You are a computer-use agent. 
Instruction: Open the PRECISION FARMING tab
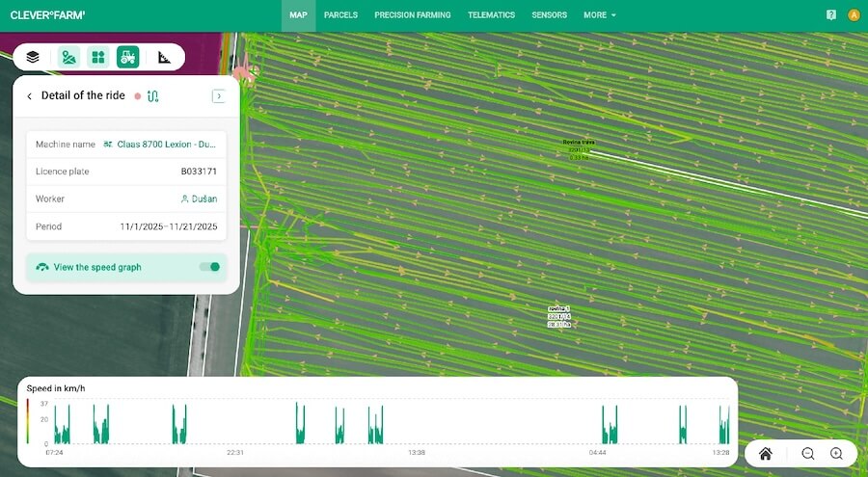413,15
